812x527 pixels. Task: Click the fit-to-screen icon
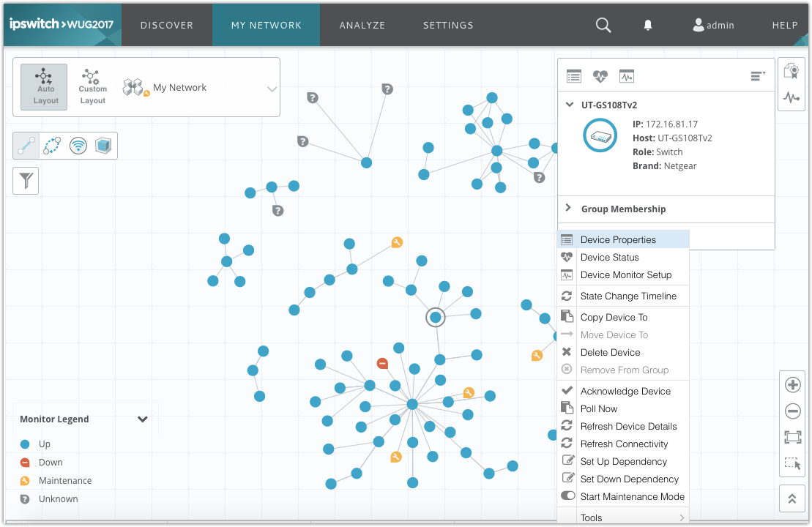(792, 437)
